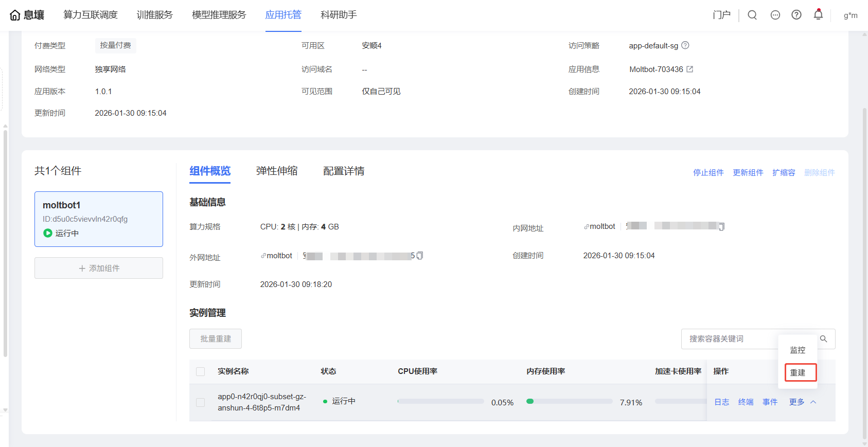Click the help question mark icon
Image resolution: width=868 pixels, height=447 pixels.
[796, 15]
